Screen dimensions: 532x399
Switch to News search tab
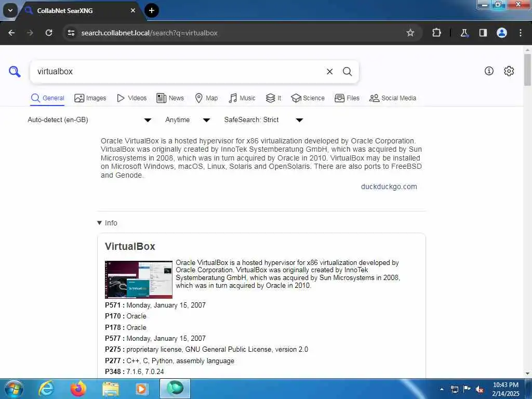pos(170,98)
